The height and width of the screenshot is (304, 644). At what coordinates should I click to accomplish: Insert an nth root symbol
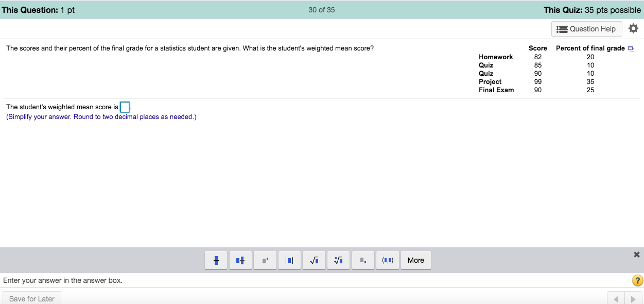tap(338, 261)
